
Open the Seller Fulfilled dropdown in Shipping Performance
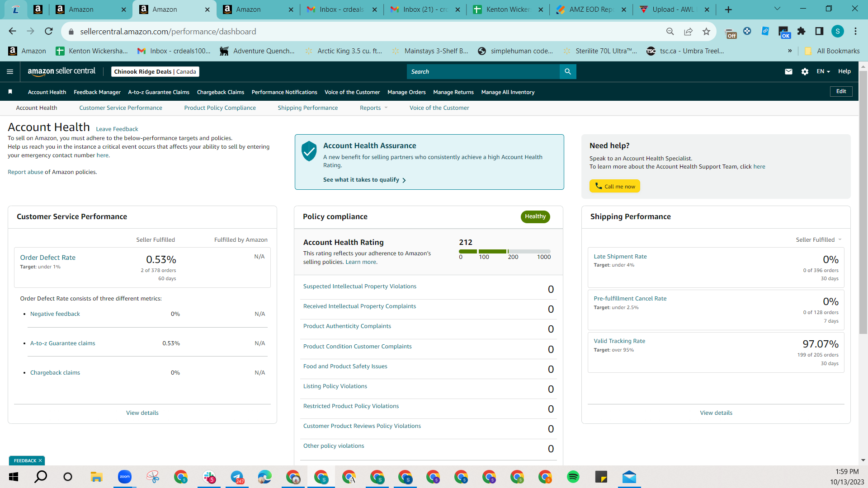click(x=819, y=239)
